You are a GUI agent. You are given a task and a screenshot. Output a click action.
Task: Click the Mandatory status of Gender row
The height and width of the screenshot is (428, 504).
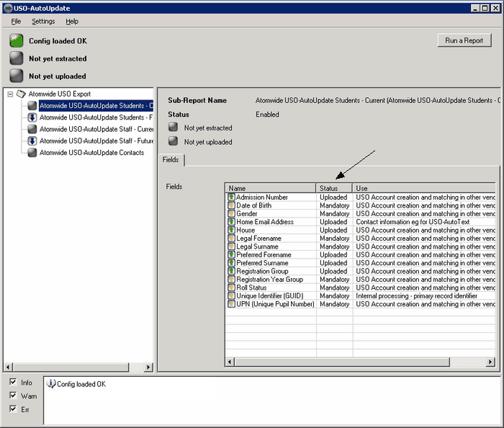334,213
